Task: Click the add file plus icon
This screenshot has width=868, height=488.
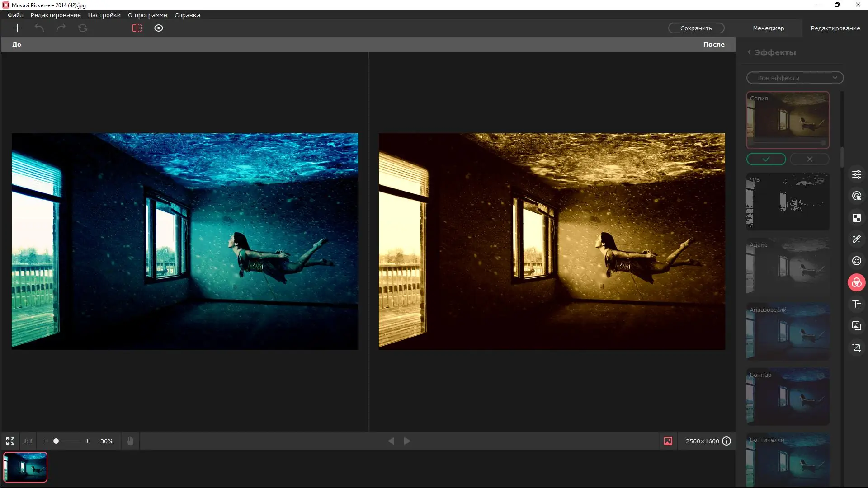Action: click(x=18, y=28)
